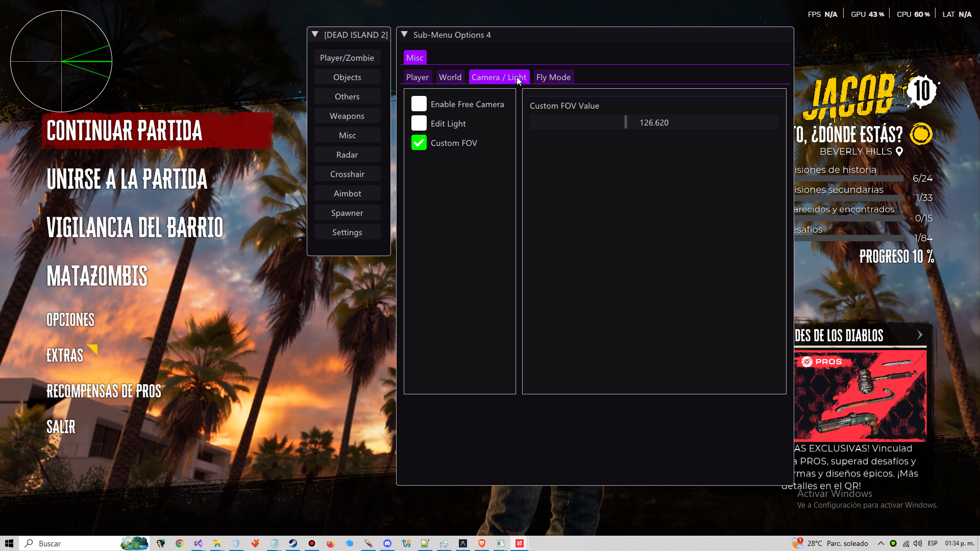The image size is (980, 551).
Task: Open Visual Studio from the taskbar
Action: tap(198, 543)
